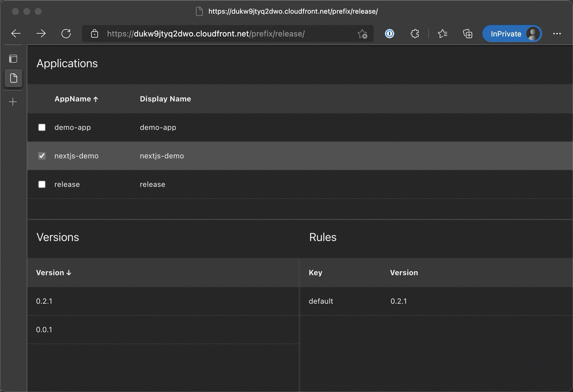Open the tab actions sidebar icon
Viewport: 573px width, 392px height.
(x=13, y=59)
